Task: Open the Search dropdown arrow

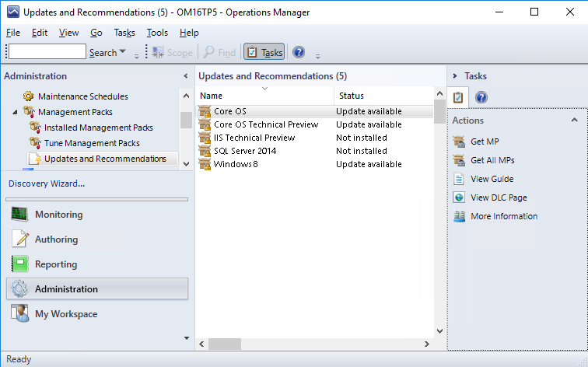Action: tap(122, 52)
